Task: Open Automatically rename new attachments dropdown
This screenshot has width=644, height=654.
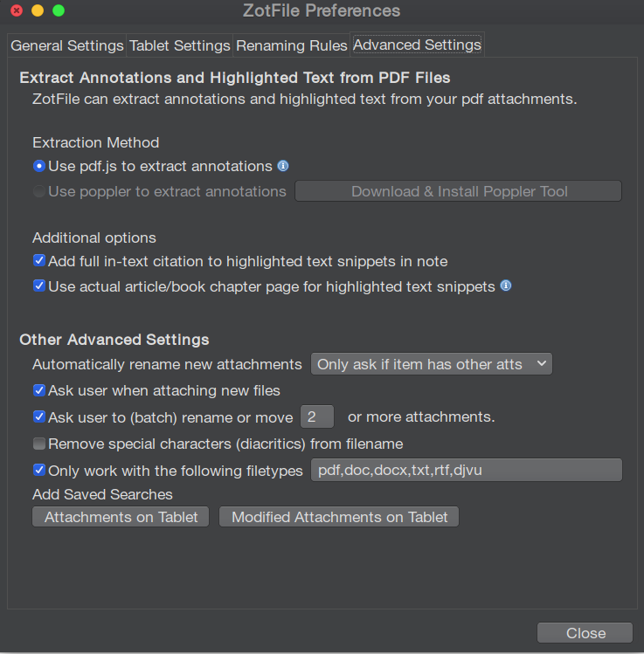Action: point(432,364)
